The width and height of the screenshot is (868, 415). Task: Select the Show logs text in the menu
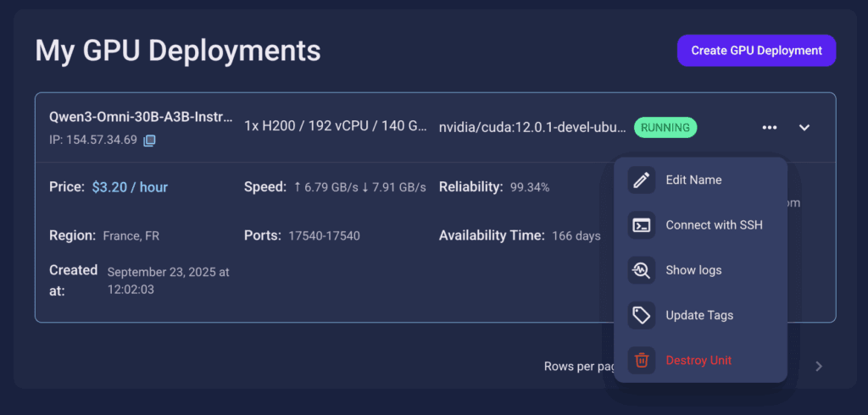click(x=693, y=270)
